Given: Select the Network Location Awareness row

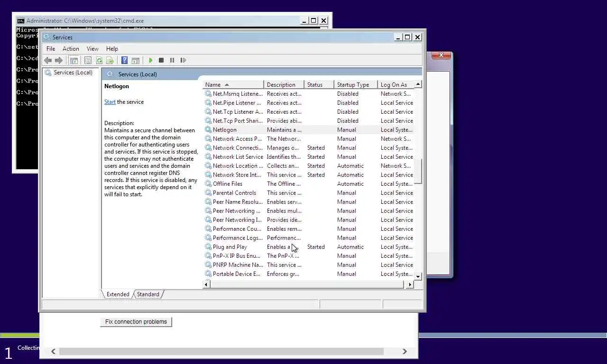Looking at the screenshot, I should click(x=309, y=166).
